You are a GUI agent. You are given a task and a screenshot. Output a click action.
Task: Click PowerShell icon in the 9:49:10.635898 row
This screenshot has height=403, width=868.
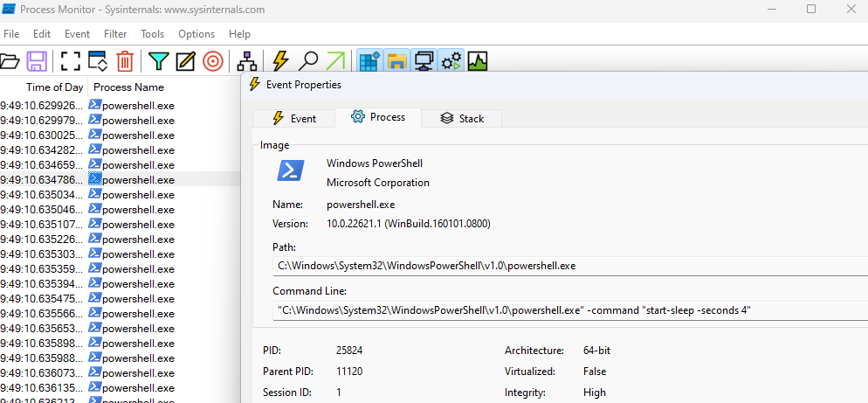[95, 343]
